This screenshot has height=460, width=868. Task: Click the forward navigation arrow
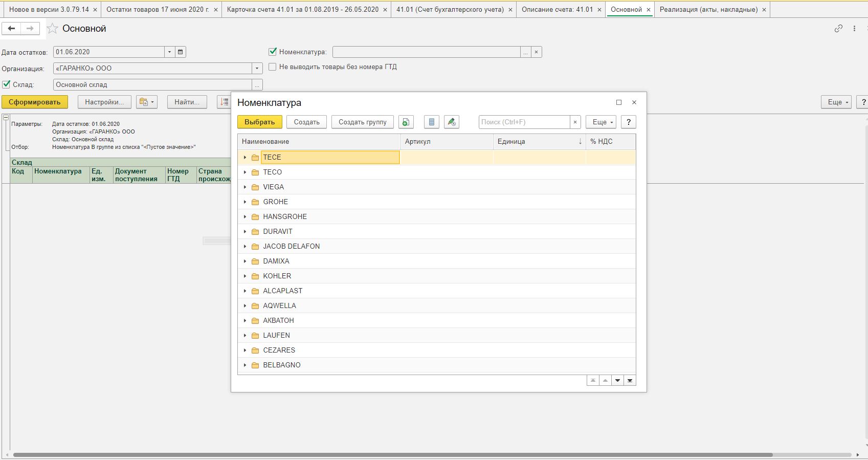tap(30, 29)
